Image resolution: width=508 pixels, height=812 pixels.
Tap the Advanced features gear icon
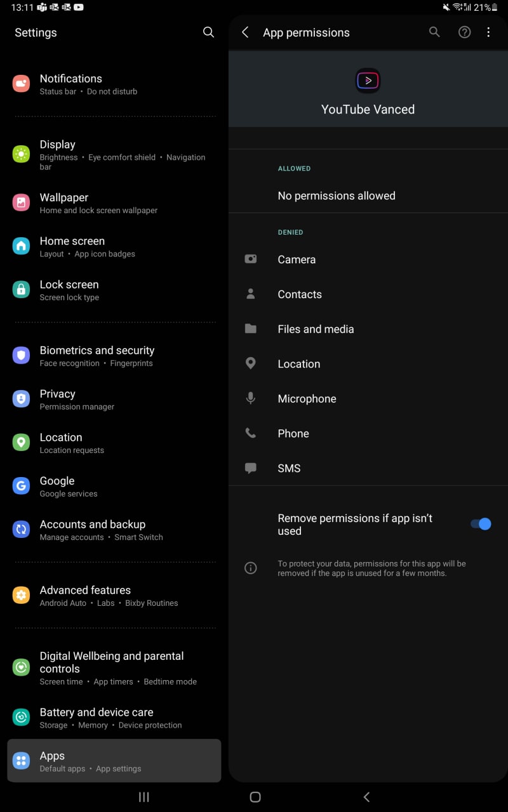[x=22, y=596]
